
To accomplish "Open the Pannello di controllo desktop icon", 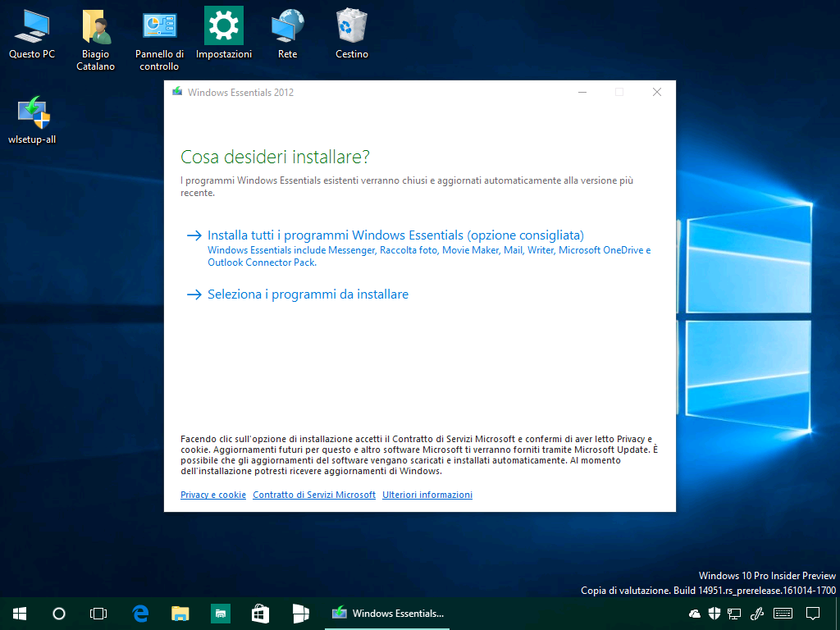I will point(159,40).
